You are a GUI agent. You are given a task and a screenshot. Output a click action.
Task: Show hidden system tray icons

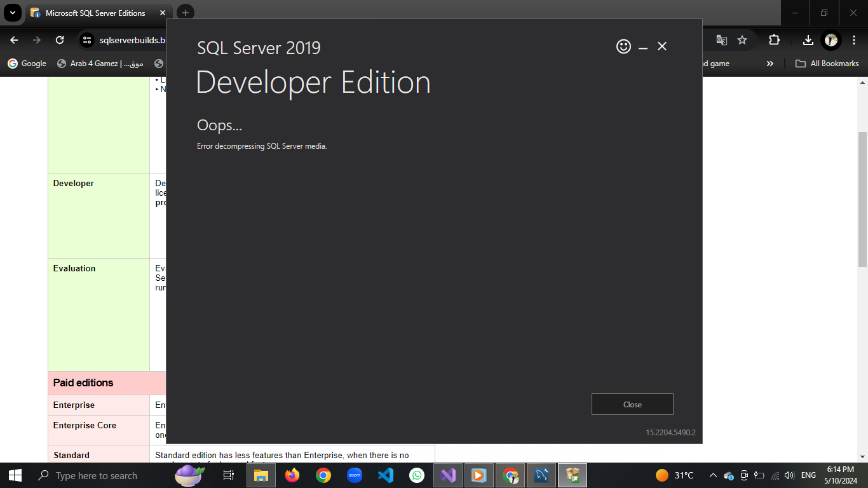pos(713,475)
